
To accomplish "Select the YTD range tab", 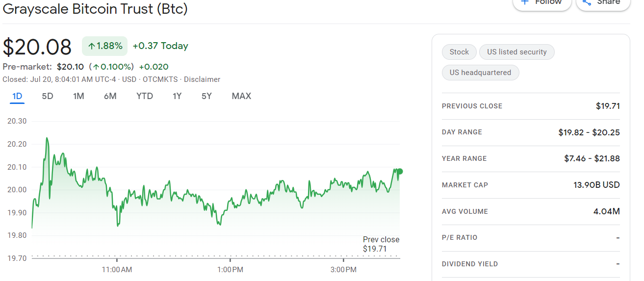I will click(x=145, y=96).
